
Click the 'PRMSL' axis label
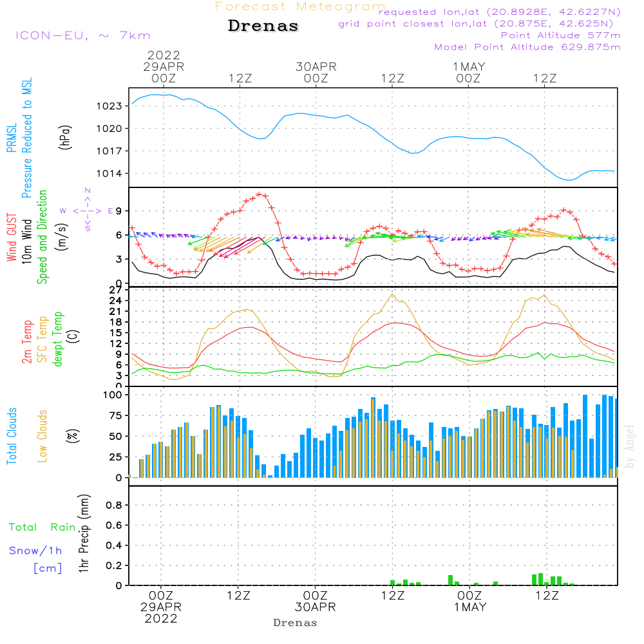(12, 137)
